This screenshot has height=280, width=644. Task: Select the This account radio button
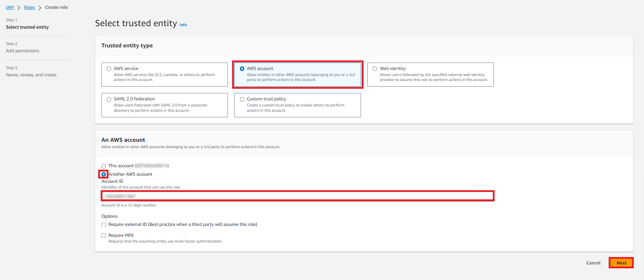104,166
